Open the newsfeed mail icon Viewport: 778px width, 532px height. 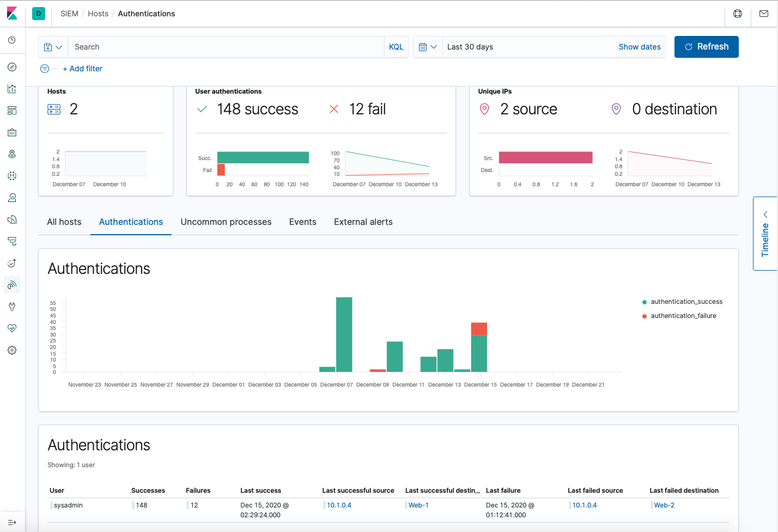[x=764, y=14]
